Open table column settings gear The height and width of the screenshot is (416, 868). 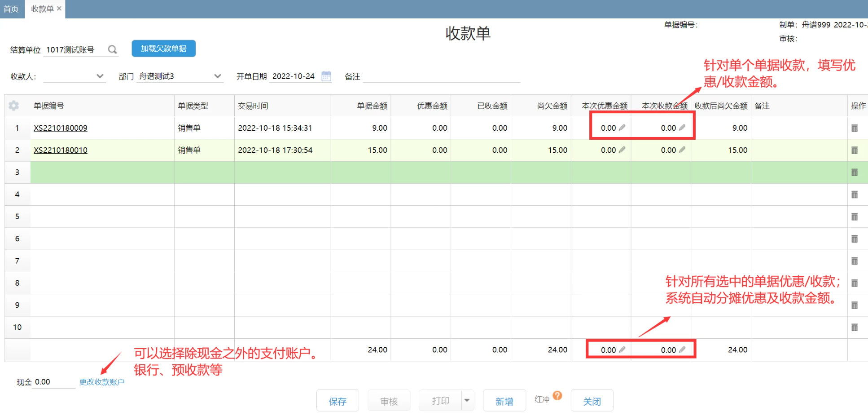point(14,106)
